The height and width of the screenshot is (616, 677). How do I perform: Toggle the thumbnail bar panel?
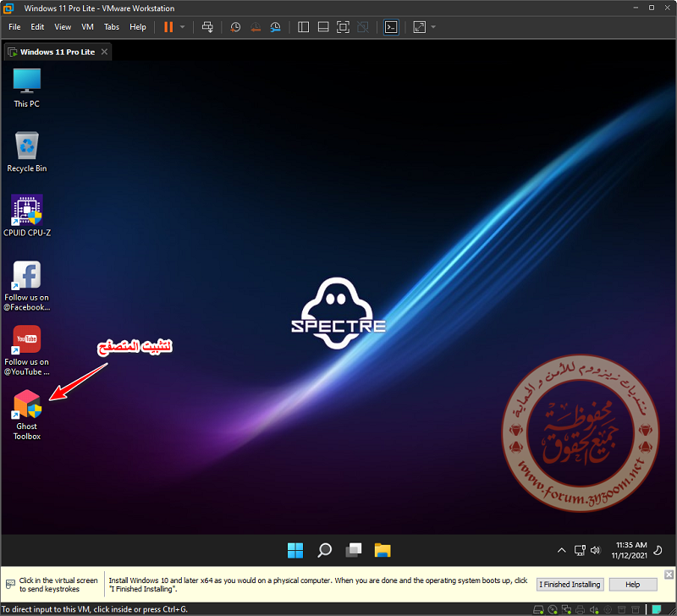tap(323, 27)
